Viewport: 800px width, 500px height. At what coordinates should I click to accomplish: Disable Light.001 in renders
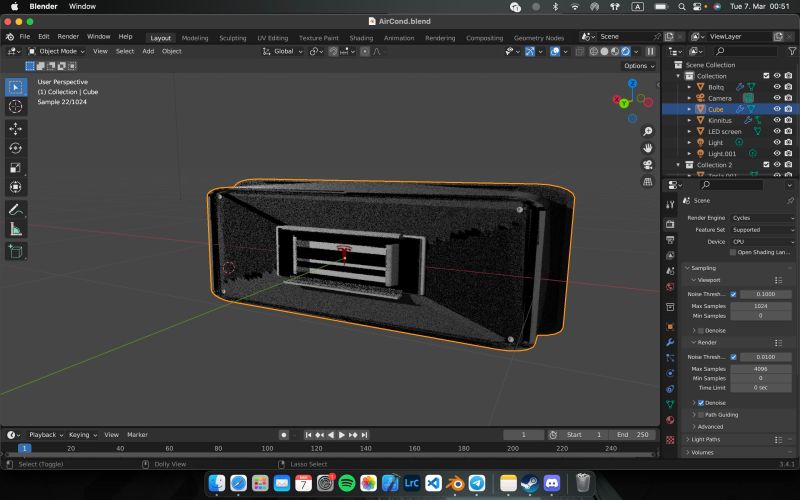click(788, 153)
